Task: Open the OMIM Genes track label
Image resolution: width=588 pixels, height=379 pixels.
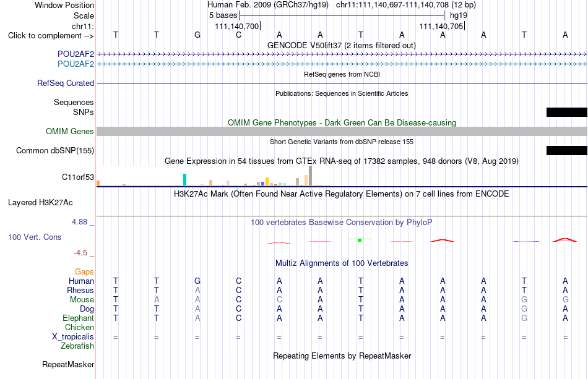Action: (70, 132)
